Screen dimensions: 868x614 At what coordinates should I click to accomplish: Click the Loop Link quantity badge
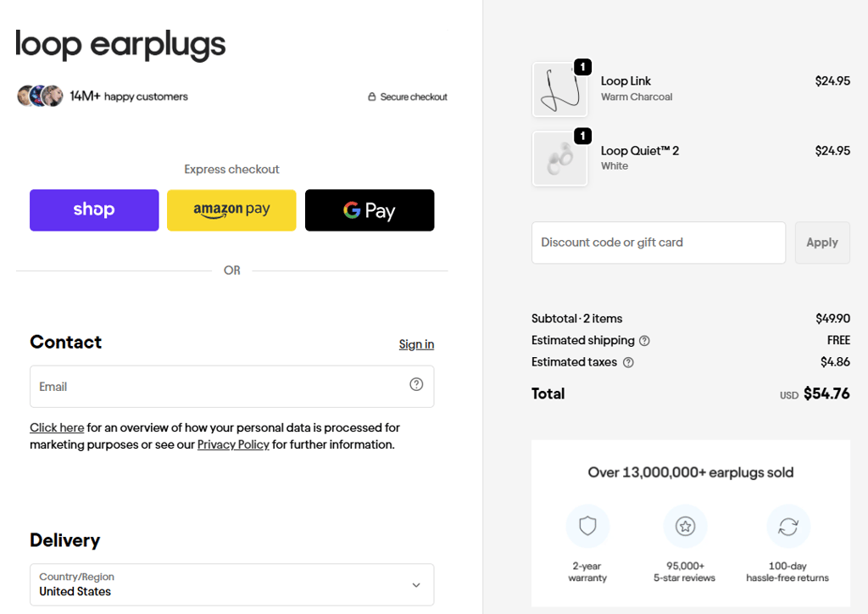pyautogui.click(x=582, y=67)
